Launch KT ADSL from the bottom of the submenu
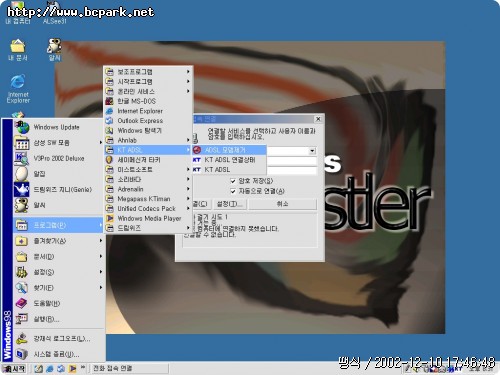Viewport: 500px width, 375px height. [229, 169]
